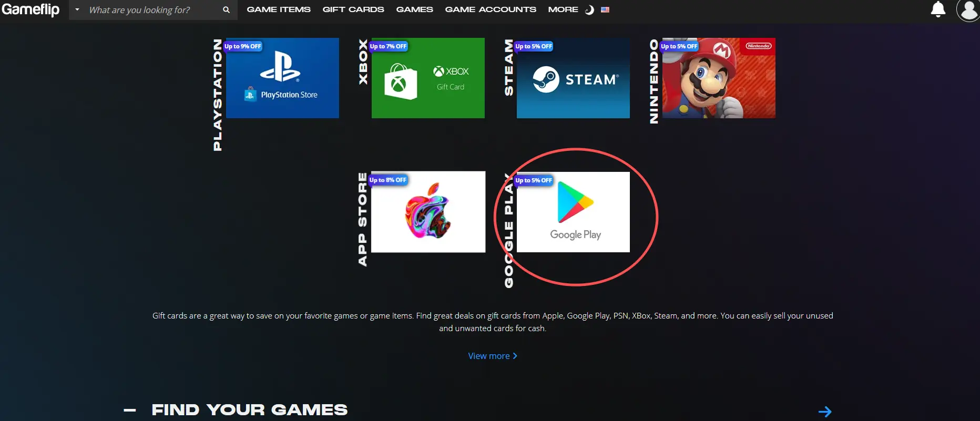Change region via the US flag icon
This screenshot has height=421, width=980.
coord(605,9)
